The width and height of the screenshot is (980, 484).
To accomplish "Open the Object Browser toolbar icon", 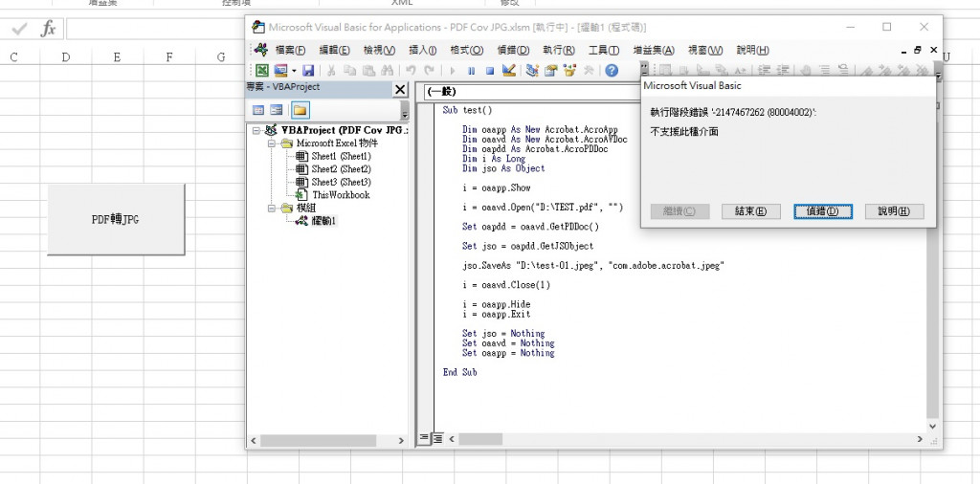I will pos(569,71).
